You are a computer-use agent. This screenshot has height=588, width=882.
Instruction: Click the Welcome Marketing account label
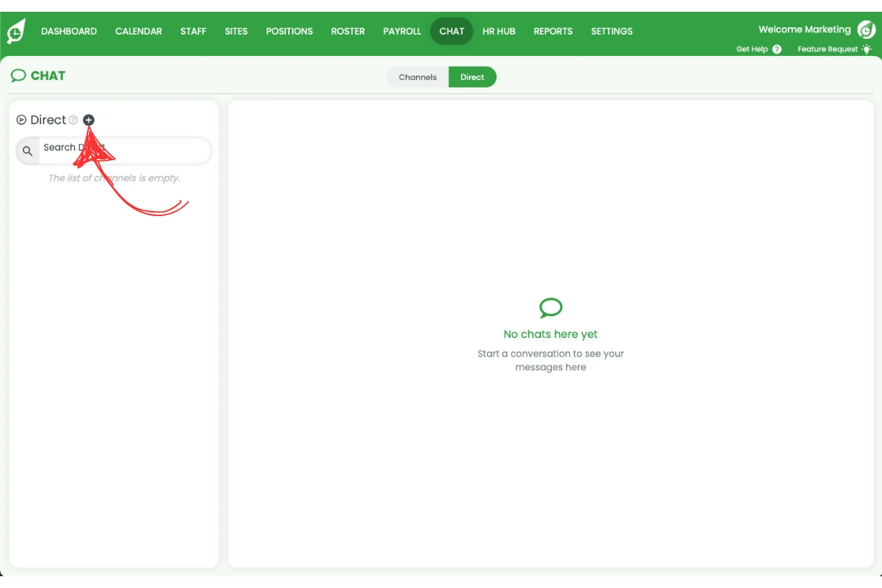[x=804, y=29]
